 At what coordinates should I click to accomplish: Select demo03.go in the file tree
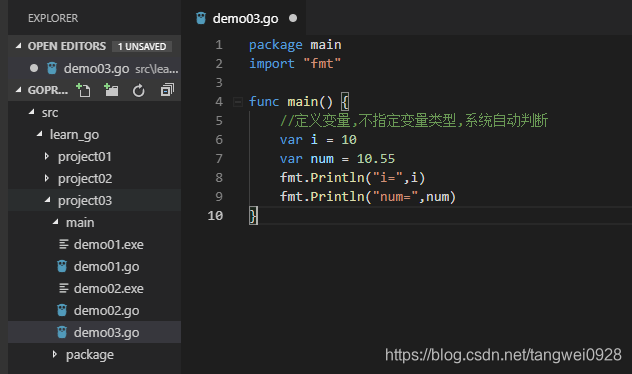[x=106, y=333]
